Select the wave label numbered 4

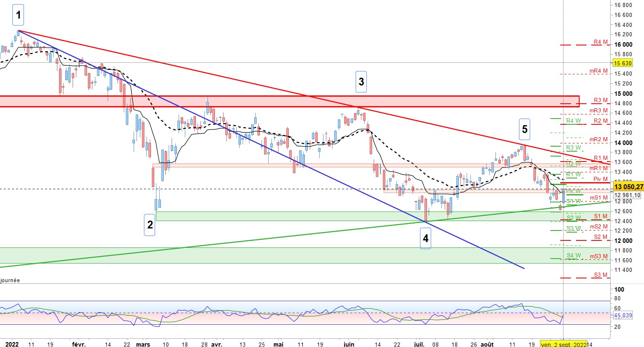(425, 238)
